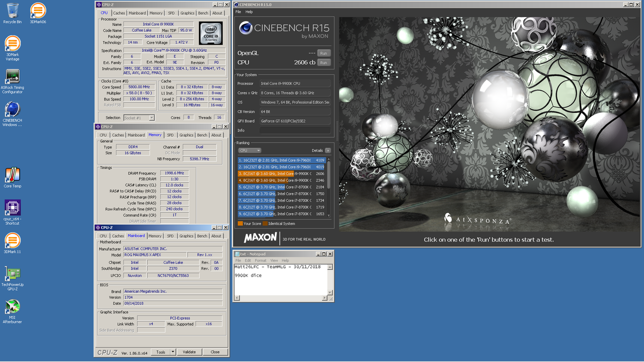Click in the Notepad text area
Viewport: 644px width, 362px height.
[x=281, y=280]
